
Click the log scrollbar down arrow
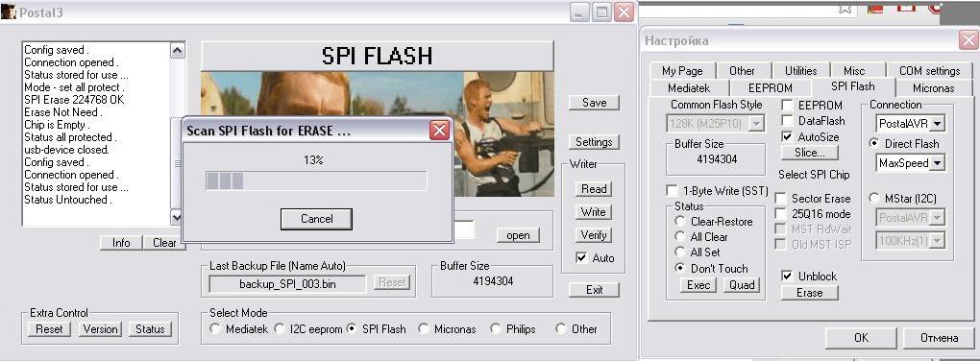click(178, 217)
